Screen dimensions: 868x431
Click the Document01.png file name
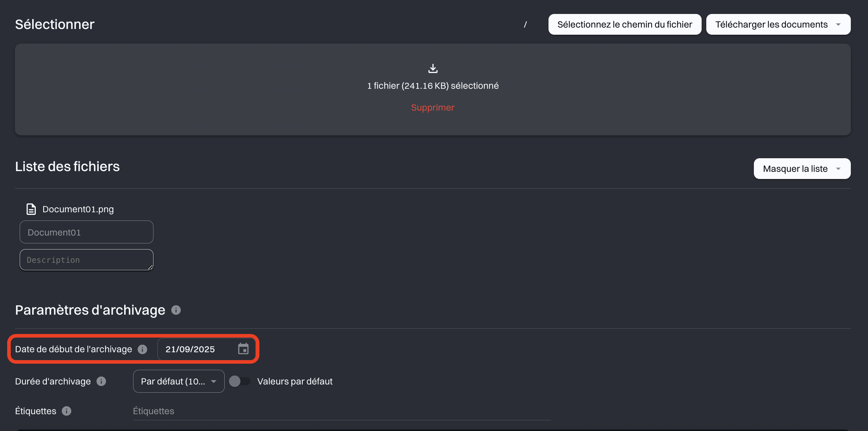(x=78, y=209)
